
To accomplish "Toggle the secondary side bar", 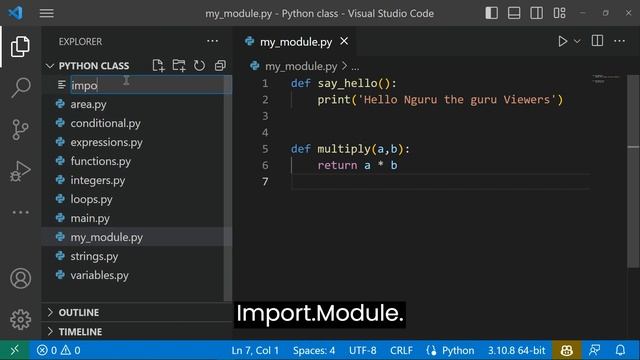I will coord(536,13).
